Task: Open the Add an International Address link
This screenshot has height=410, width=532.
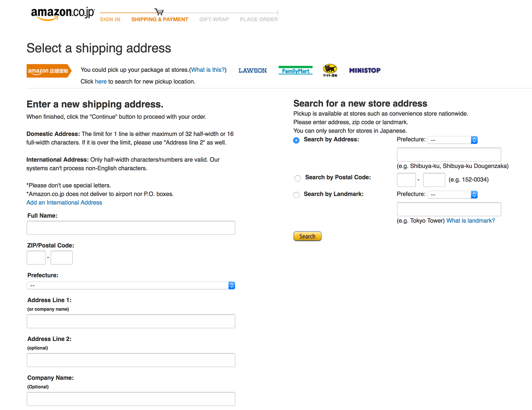Action: (64, 203)
